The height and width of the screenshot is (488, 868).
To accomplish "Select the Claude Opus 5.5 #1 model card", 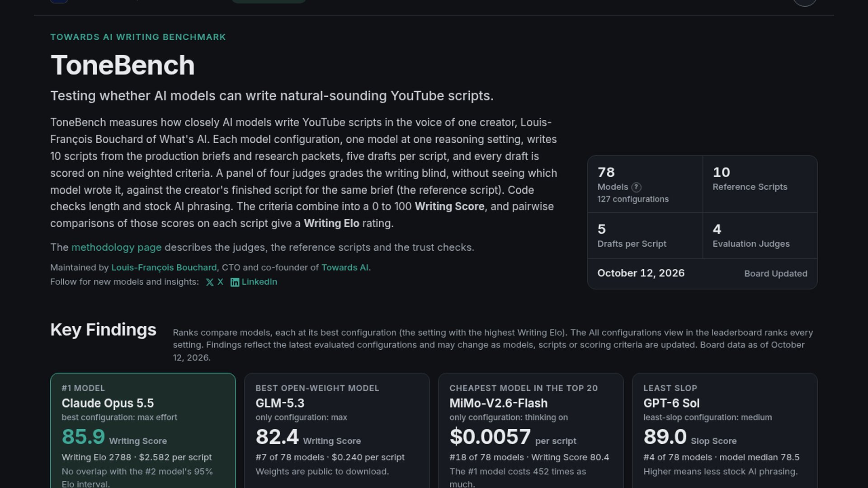I will click(x=143, y=430).
